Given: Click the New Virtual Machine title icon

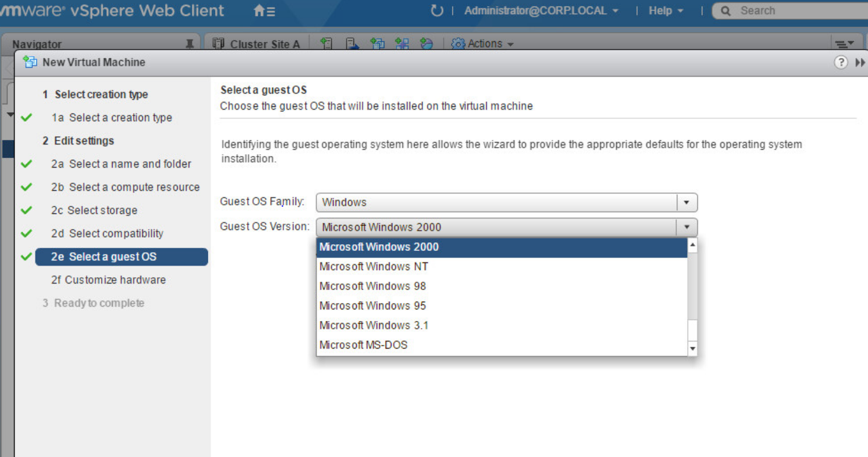Looking at the screenshot, I should 30,62.
